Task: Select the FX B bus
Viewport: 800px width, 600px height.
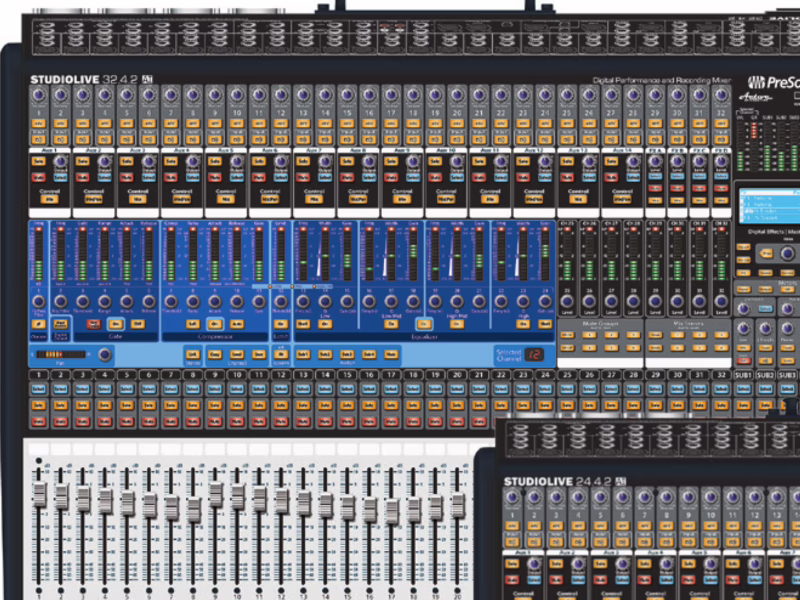Action: point(677,177)
